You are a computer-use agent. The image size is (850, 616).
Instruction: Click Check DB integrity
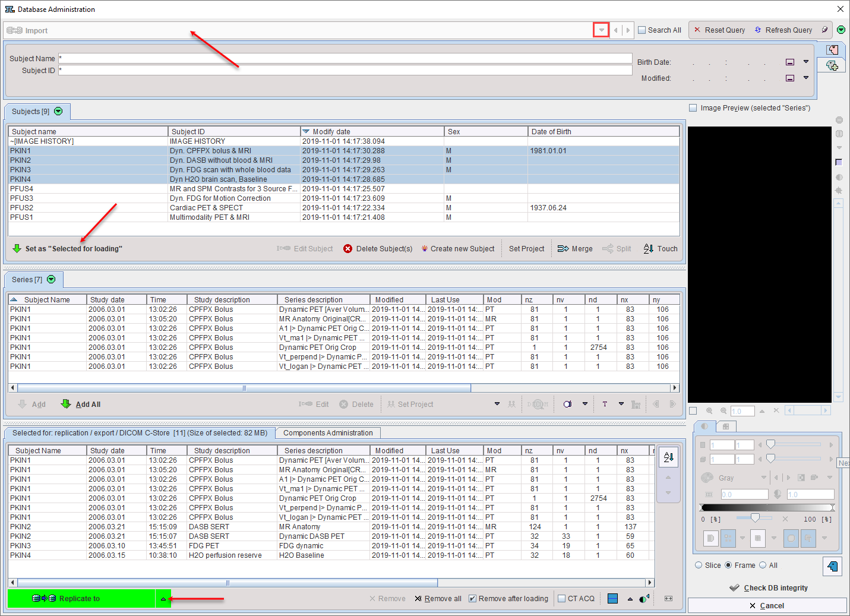[769, 587]
